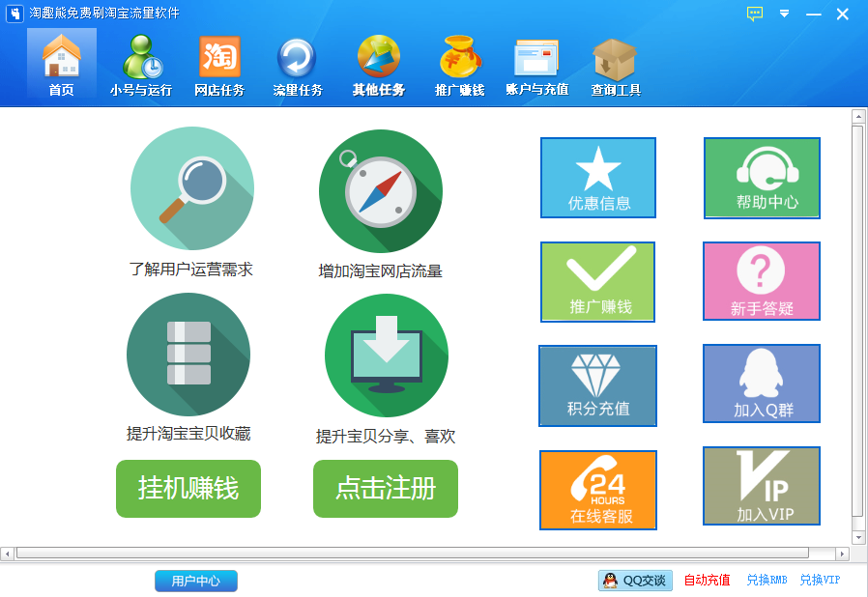The height and width of the screenshot is (597, 868).
Task: Open the 加入Q群 penguin tile
Action: 762,384
